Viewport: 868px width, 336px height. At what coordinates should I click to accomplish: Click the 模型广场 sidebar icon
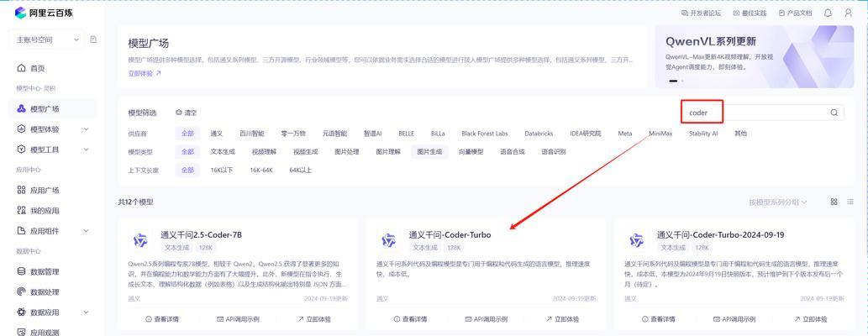point(22,108)
